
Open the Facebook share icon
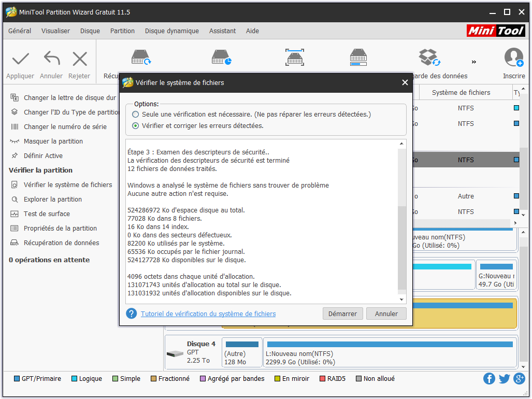tap(489, 379)
